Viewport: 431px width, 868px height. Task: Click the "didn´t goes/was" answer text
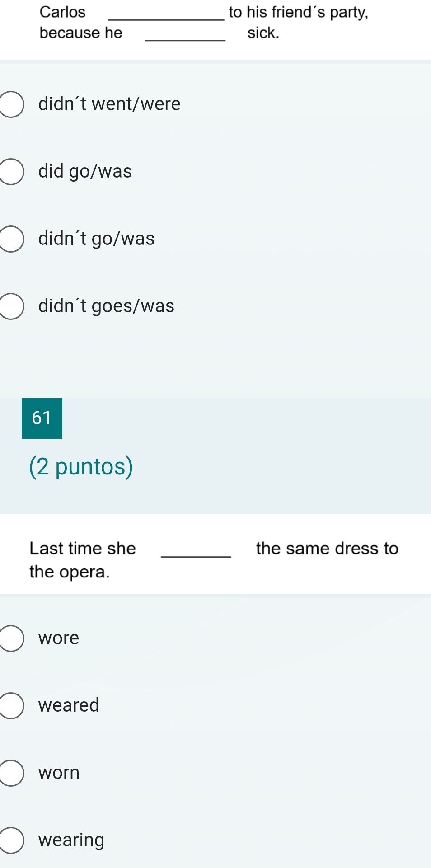tap(106, 306)
